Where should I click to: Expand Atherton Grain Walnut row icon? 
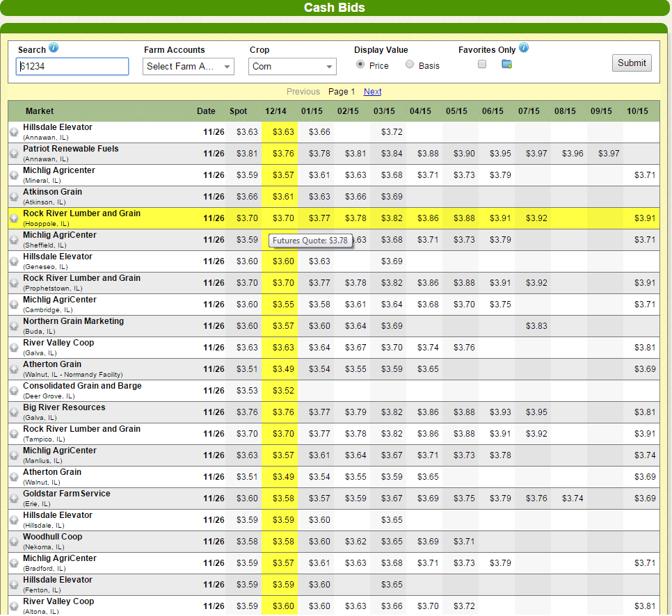pos(14,477)
